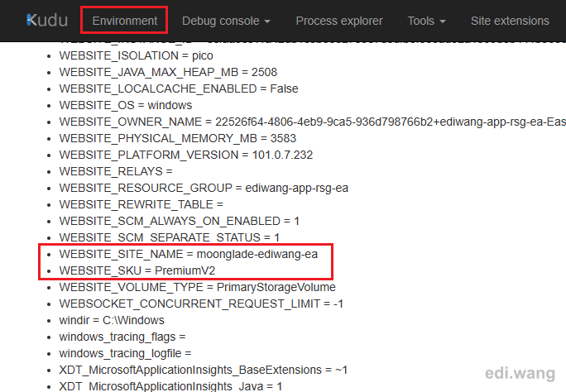The width and height of the screenshot is (566, 392).
Task: Select WEBSITE_ISOLATION = pico line
Action: [x=136, y=55]
